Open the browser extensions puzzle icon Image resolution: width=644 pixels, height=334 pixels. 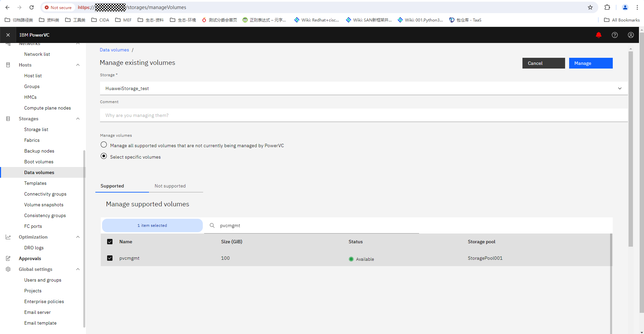tap(607, 7)
